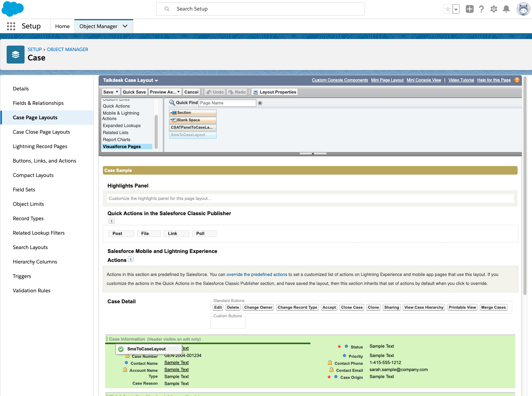Click the Quick Save button

click(x=134, y=92)
